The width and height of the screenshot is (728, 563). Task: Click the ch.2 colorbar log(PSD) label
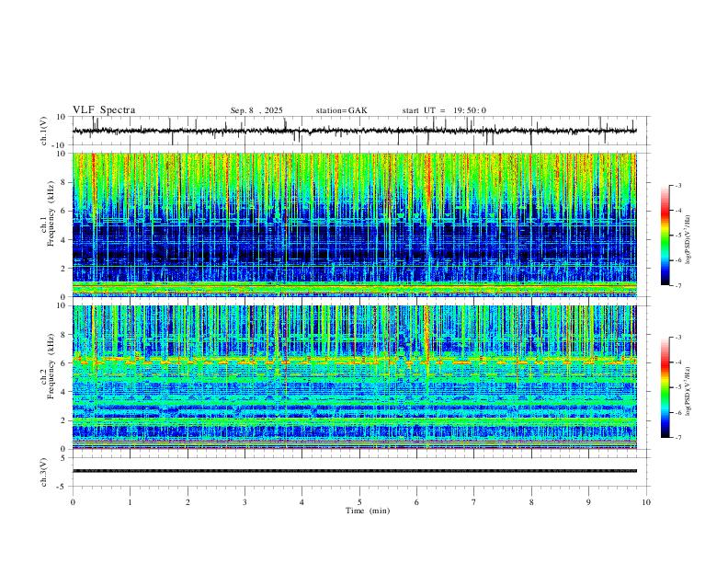pyautogui.click(x=688, y=390)
